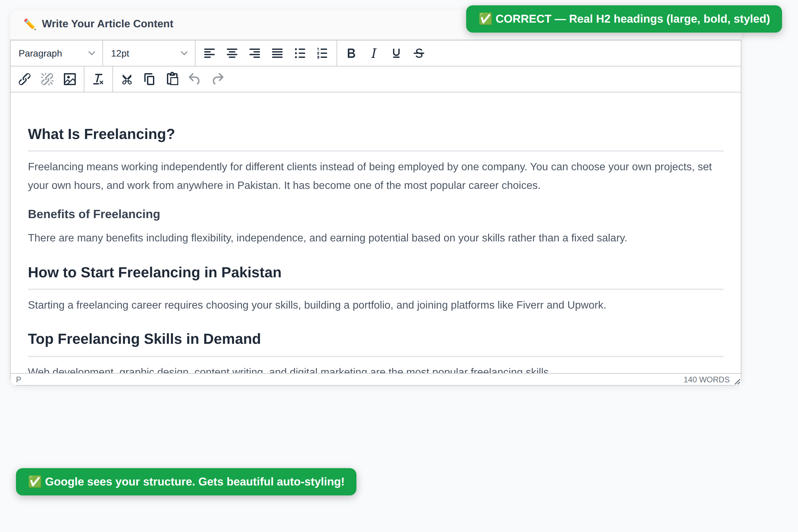Remove the current link
The width and height of the screenshot is (798, 532).
pyautogui.click(x=47, y=79)
